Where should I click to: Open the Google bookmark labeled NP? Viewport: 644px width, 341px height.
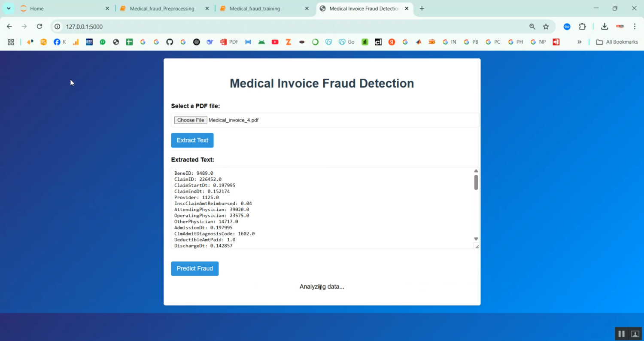[538, 42]
